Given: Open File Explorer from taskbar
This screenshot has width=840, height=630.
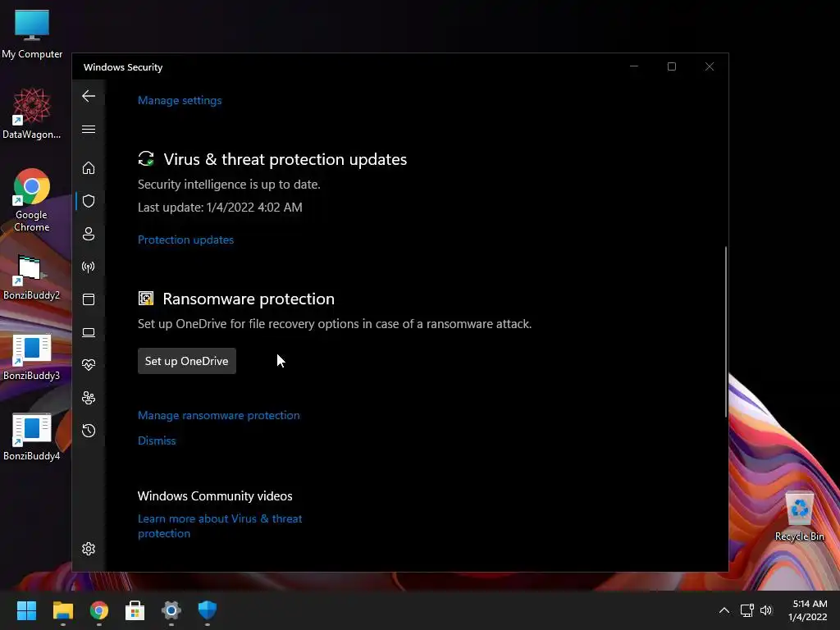Looking at the screenshot, I should tap(62, 610).
